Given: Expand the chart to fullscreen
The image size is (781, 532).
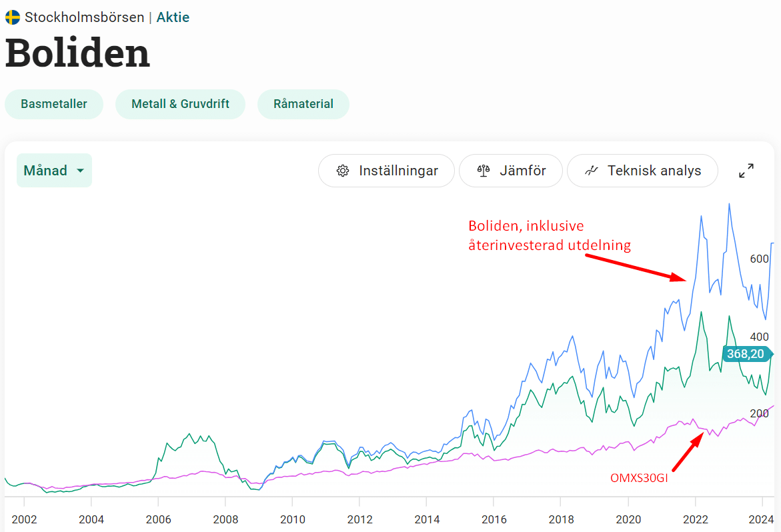Looking at the screenshot, I should (746, 171).
